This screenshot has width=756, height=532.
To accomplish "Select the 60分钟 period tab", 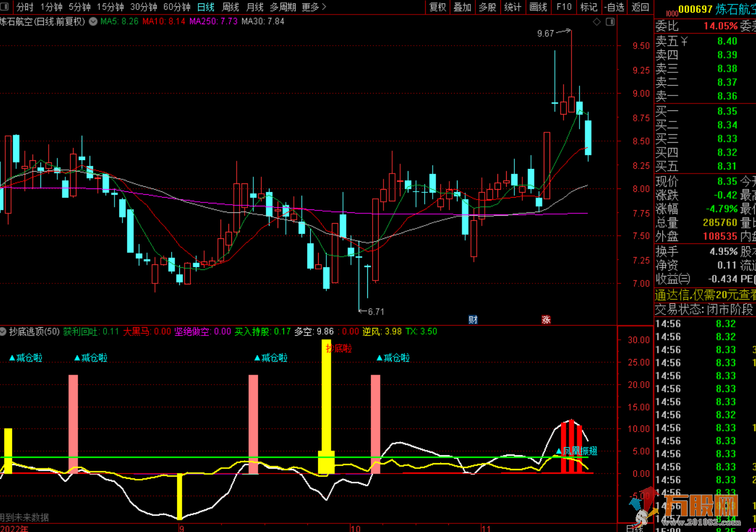I will tap(176, 7).
